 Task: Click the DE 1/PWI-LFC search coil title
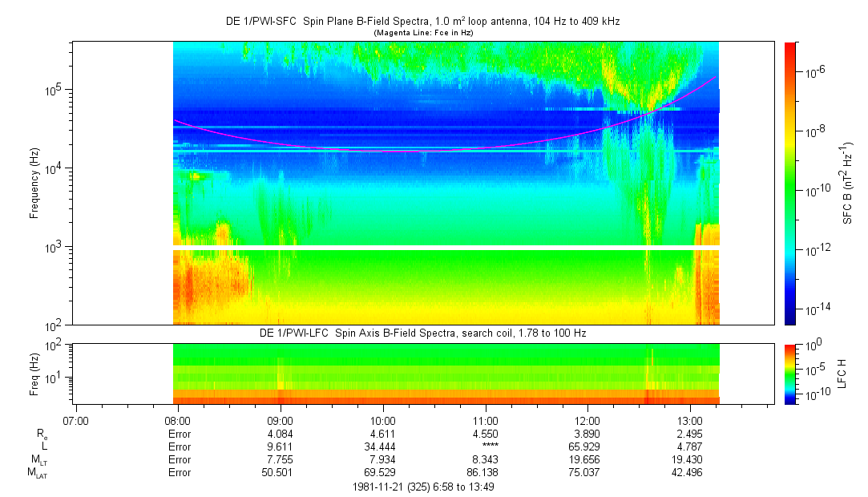[x=422, y=333]
